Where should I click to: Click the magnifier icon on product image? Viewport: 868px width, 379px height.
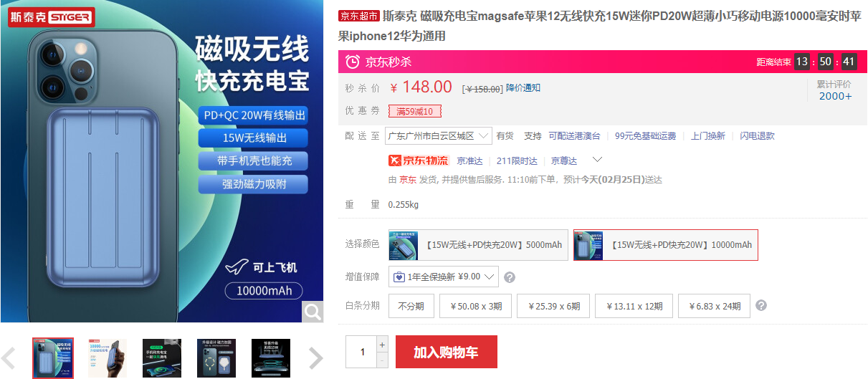pos(312,311)
